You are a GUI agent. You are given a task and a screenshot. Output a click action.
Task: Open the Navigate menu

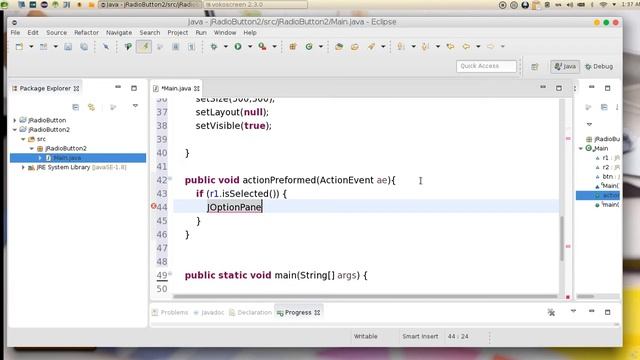[x=119, y=33]
